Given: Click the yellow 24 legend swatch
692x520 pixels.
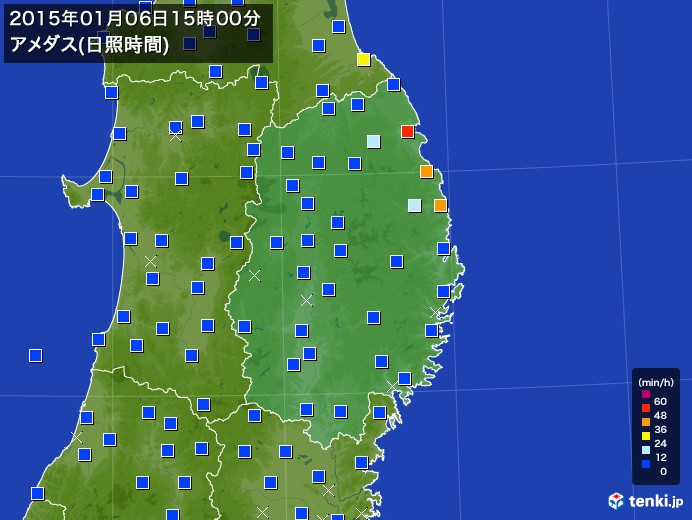Looking at the screenshot, I should point(646,436).
